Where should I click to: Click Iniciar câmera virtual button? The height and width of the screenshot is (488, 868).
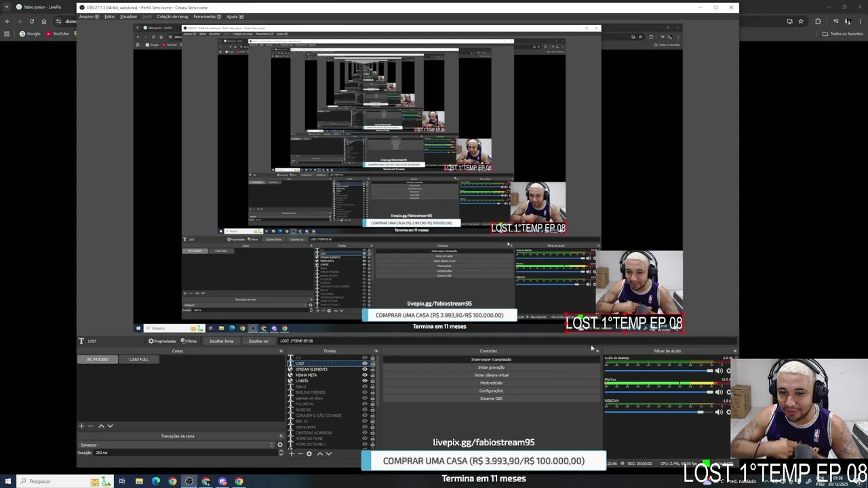point(491,375)
